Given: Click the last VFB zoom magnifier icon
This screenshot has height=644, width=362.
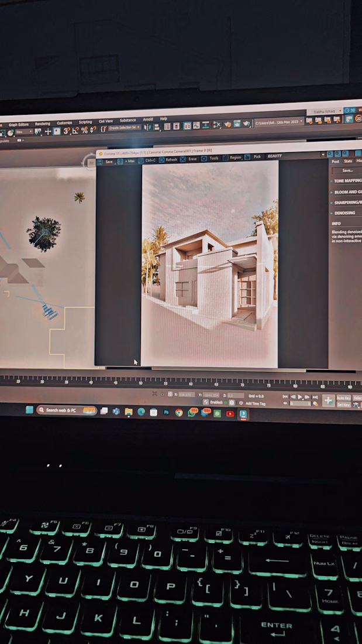Looking at the screenshot, I should [x=345, y=153].
